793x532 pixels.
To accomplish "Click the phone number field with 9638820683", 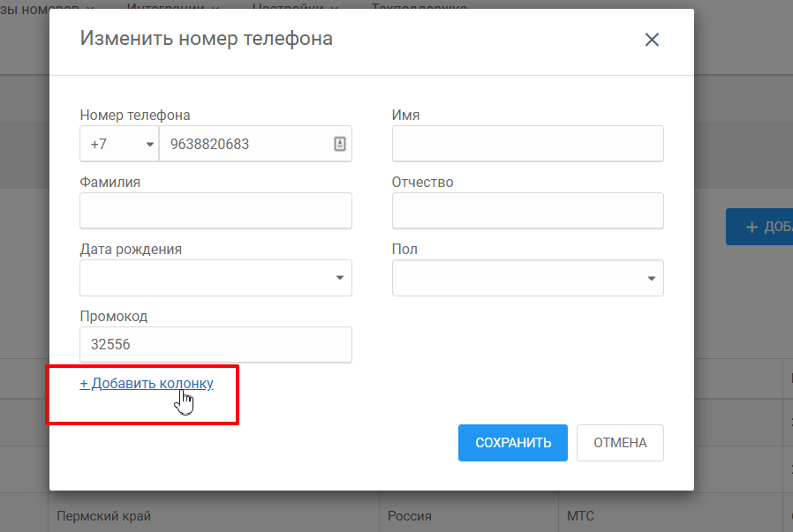I will tap(255, 144).
